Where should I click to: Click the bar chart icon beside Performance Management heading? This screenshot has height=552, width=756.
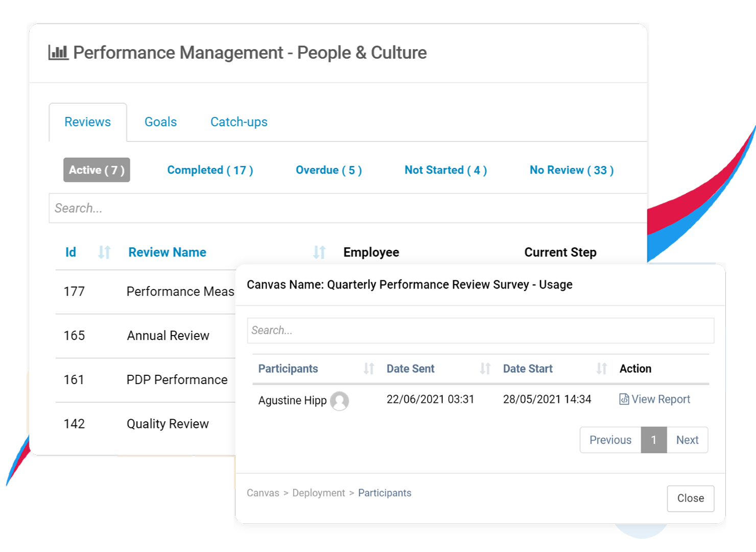(x=58, y=52)
